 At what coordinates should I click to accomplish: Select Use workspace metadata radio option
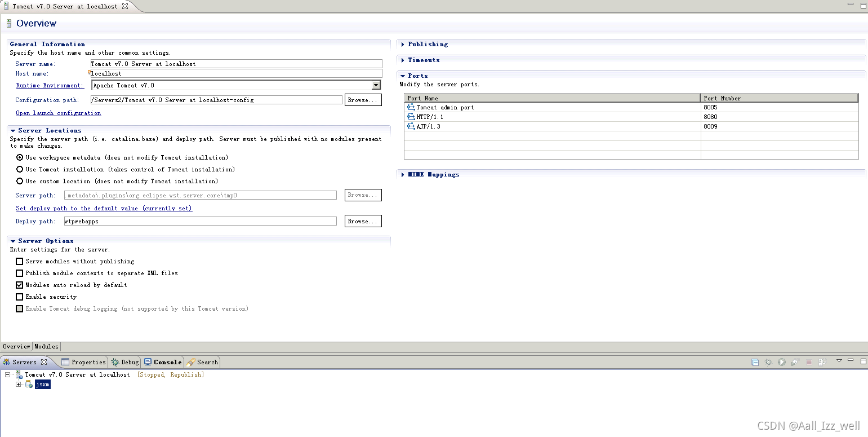click(20, 157)
